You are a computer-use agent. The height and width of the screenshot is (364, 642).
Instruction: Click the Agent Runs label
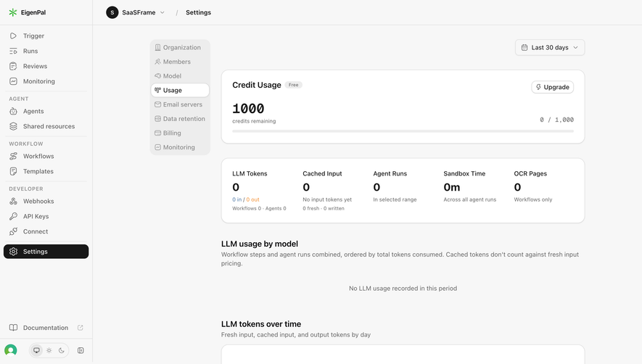click(x=390, y=173)
